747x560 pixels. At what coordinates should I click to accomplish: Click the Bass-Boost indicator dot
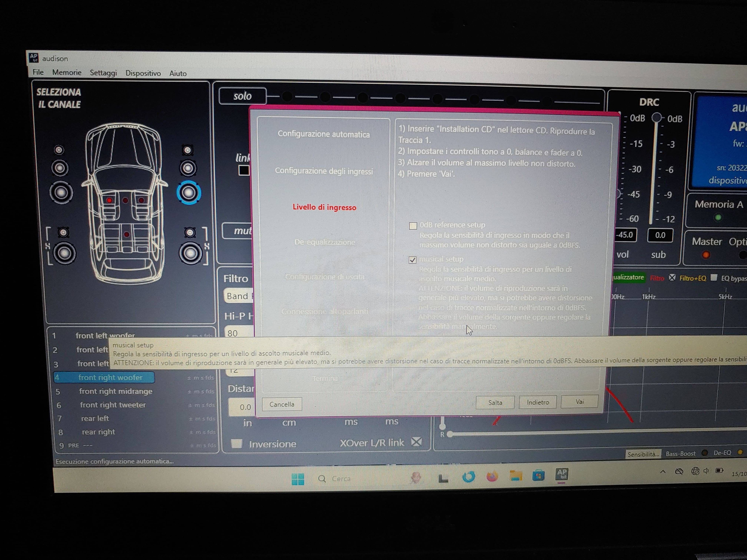[704, 453]
